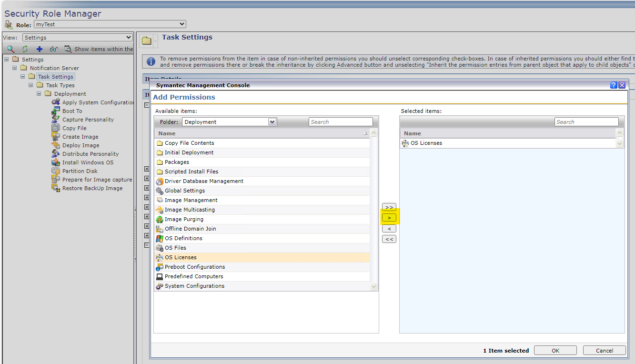Click the magnifier search icon in tree toolbar
The height and width of the screenshot is (364, 635).
coord(10,49)
